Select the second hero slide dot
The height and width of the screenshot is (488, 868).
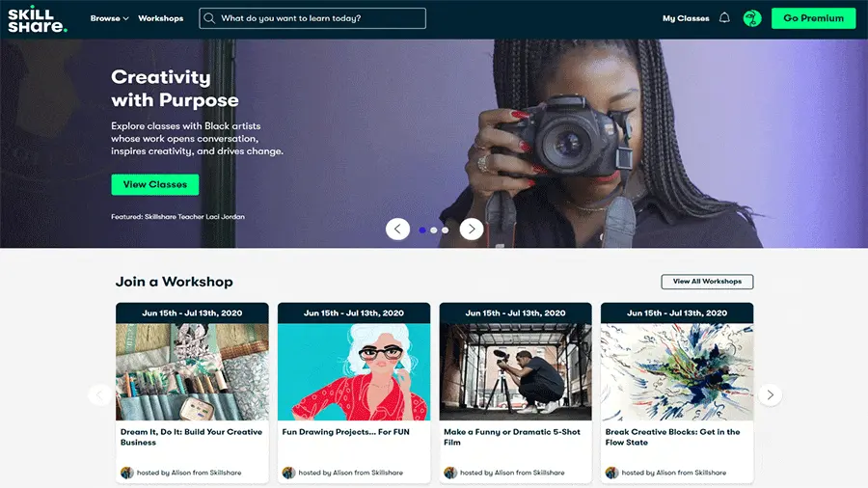click(x=434, y=230)
